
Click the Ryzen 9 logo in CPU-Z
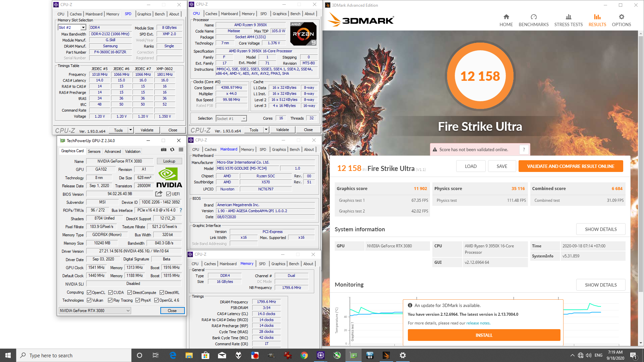click(303, 34)
